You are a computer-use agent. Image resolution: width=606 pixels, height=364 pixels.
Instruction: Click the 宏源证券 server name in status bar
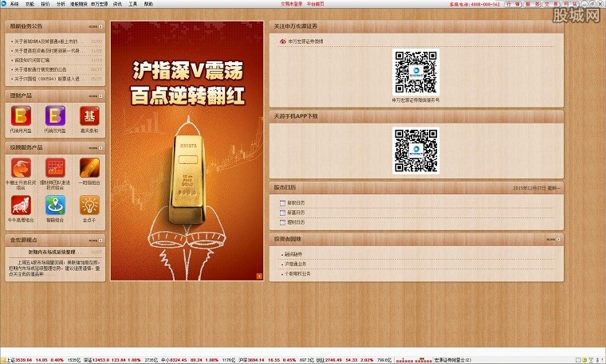(x=452, y=360)
